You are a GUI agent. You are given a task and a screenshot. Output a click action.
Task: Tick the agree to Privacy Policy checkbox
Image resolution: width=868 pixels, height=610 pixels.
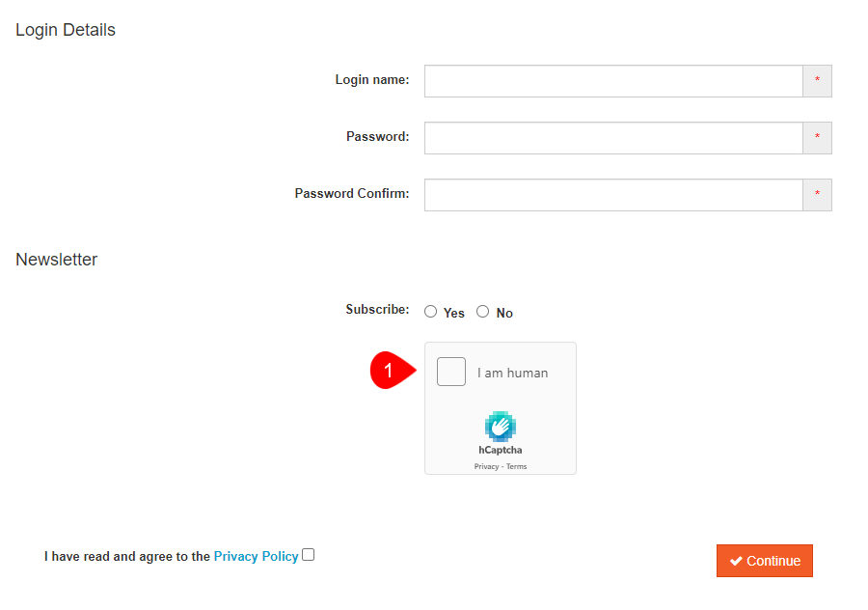[308, 555]
